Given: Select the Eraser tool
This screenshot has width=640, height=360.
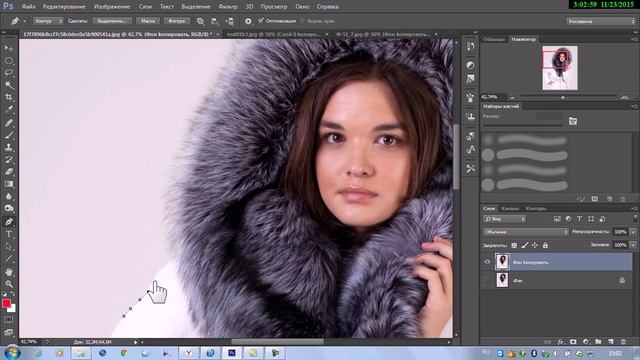Looking at the screenshot, I should tap(9, 171).
